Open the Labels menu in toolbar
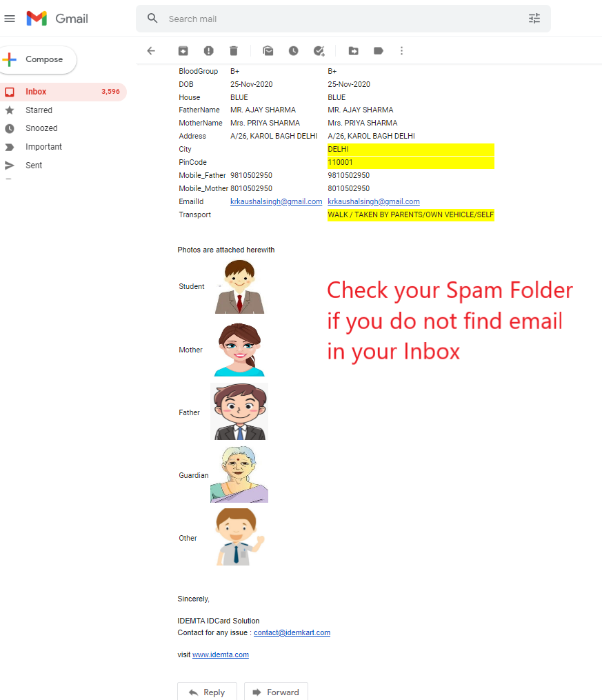Screen dimensions: 602x700 tap(378, 50)
